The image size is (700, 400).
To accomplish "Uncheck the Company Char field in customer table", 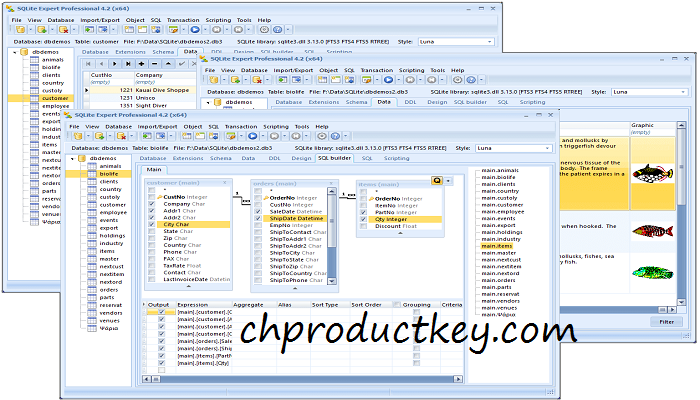I will pyautogui.click(x=152, y=204).
